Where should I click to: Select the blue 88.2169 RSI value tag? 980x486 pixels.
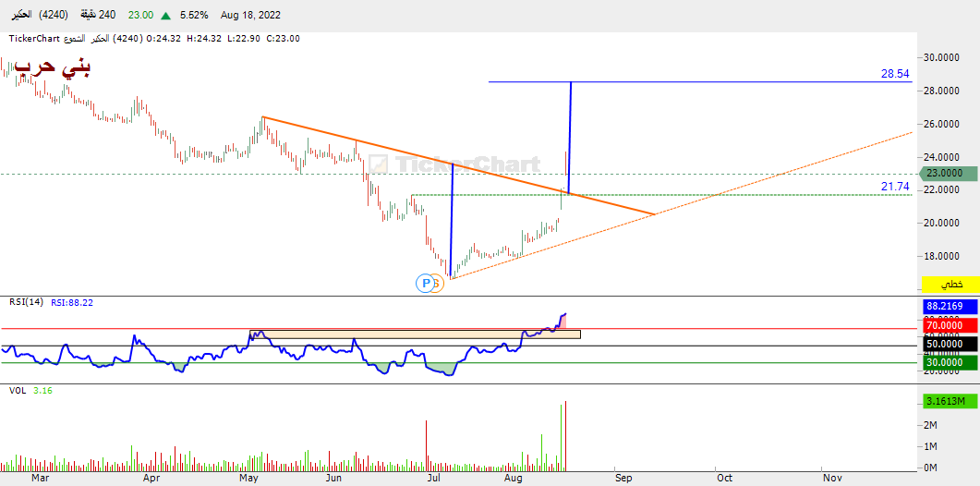[950, 307]
